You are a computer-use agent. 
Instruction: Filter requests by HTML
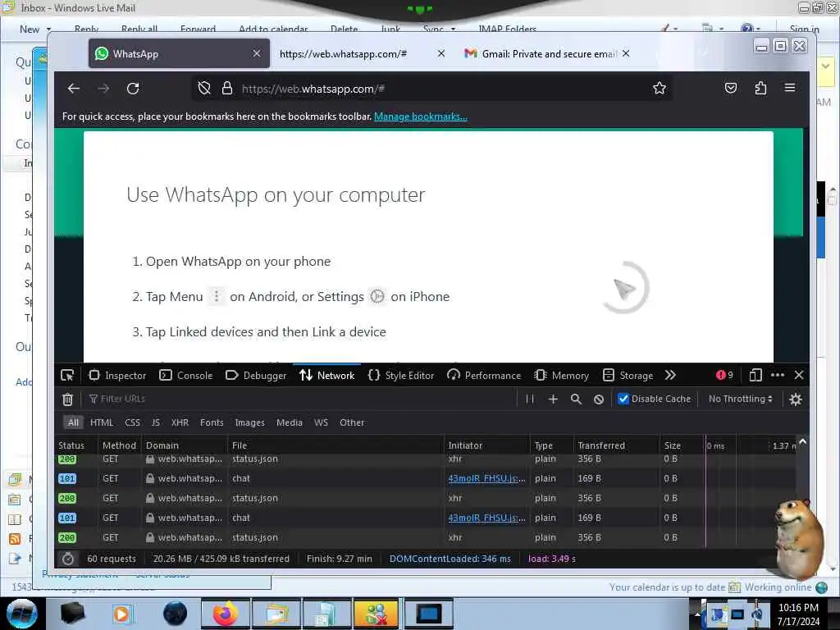(102, 422)
